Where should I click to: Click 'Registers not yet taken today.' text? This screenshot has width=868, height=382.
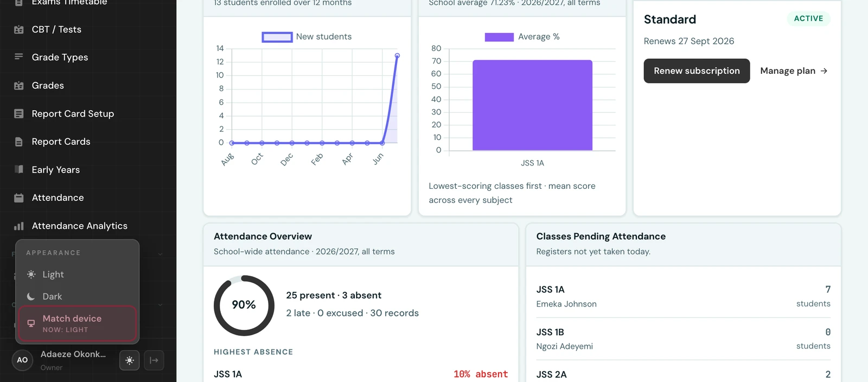[593, 252]
